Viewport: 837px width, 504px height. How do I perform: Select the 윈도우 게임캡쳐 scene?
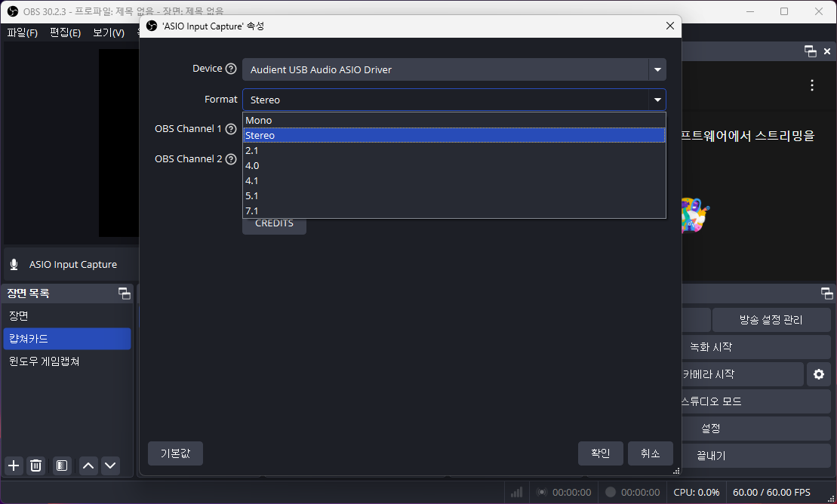click(x=67, y=361)
